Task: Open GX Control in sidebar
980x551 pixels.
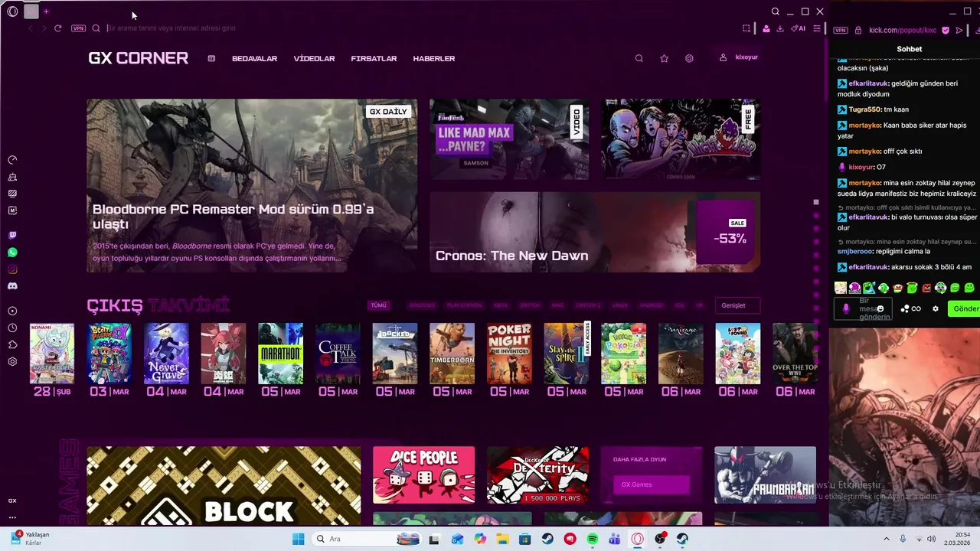Action: coord(12,160)
